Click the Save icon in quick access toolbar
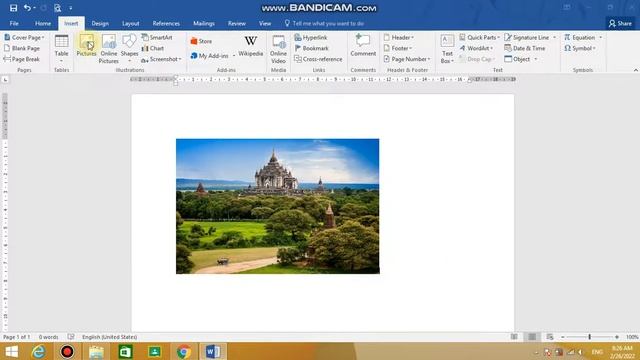 13,8
